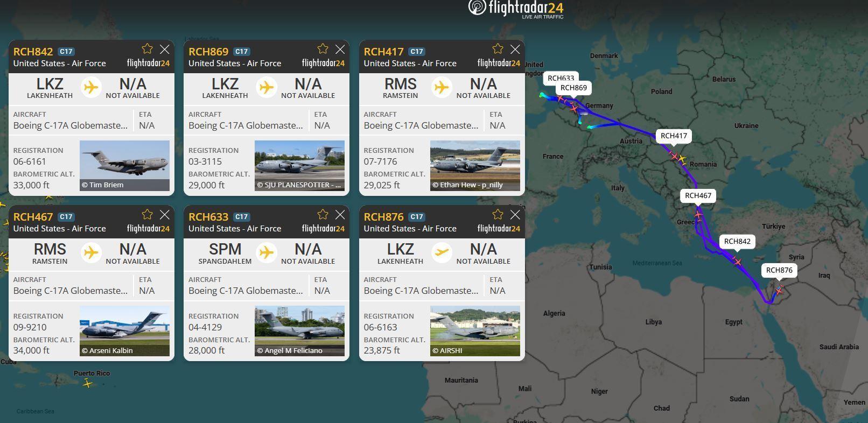Click the C17 type badge on RCH876 card
Image resolution: width=868 pixels, height=423 pixels.
(x=417, y=217)
